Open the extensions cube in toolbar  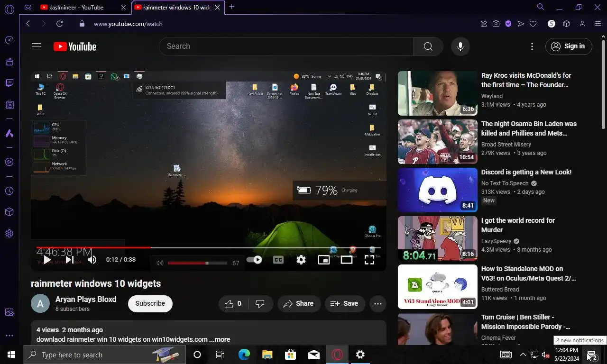coord(566,24)
